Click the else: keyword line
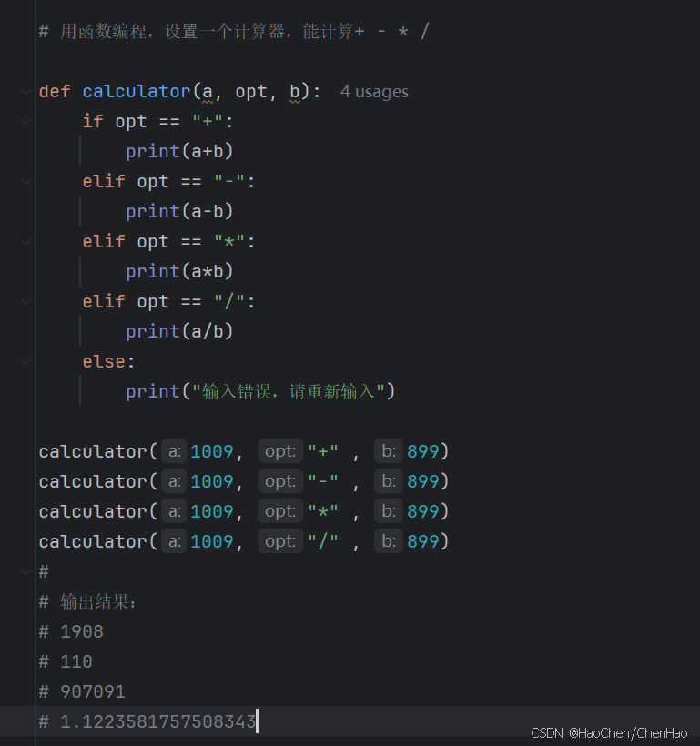 point(108,361)
